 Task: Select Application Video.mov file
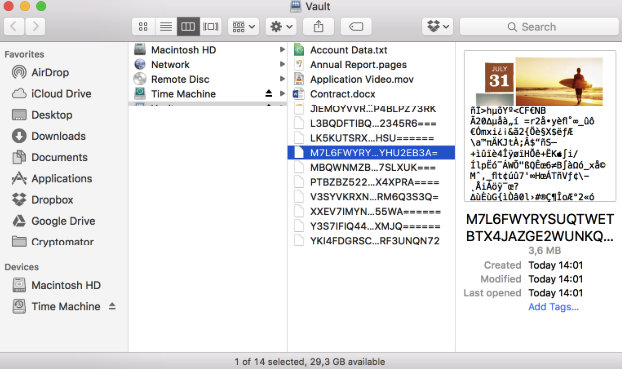[362, 79]
